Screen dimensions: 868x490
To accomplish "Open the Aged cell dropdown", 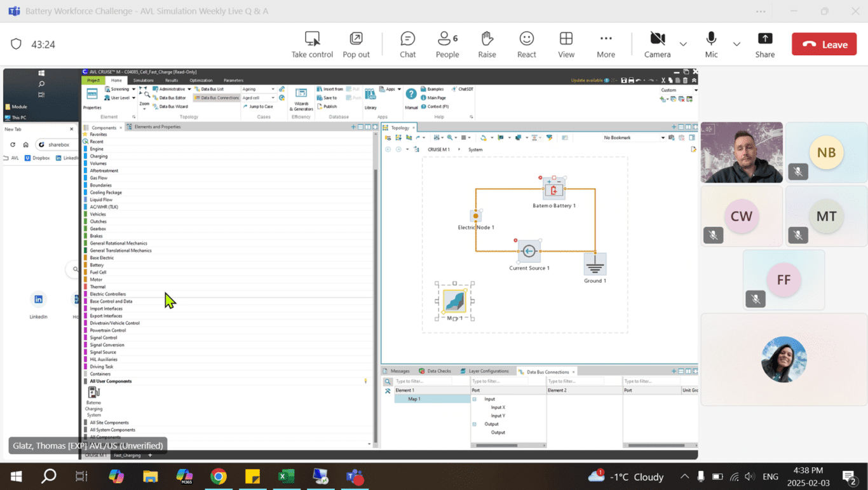I will tap(259, 98).
